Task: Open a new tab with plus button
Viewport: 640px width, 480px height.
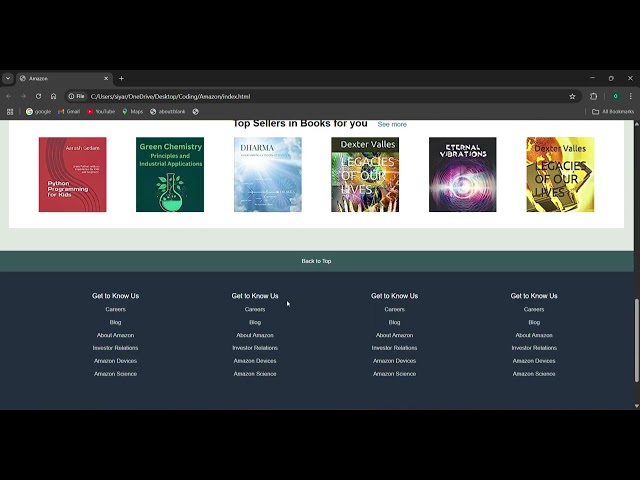Action: pos(121,78)
